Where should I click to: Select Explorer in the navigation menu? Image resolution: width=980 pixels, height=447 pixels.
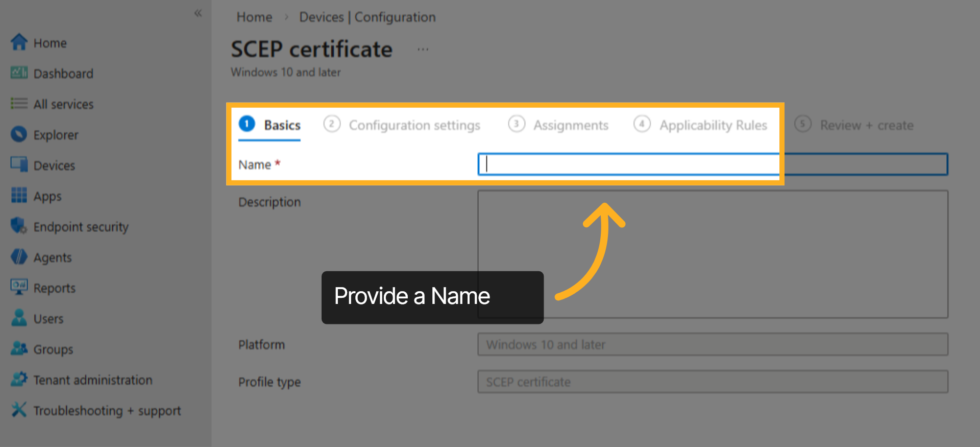[56, 135]
